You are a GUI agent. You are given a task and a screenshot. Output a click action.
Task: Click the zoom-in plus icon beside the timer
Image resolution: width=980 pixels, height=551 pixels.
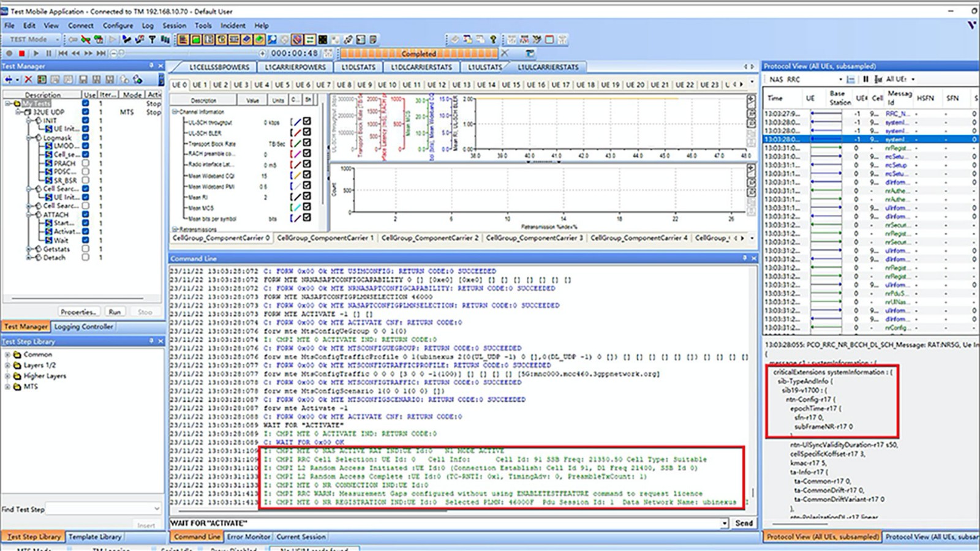coord(263,53)
